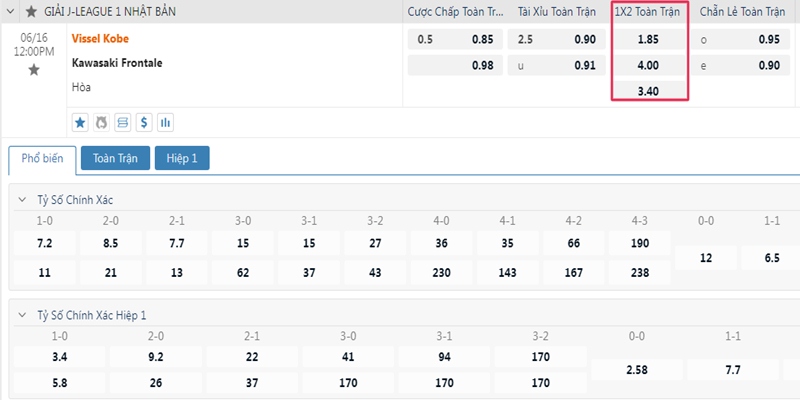Select the 3.40 draw odds
800x400 pixels.
click(648, 91)
